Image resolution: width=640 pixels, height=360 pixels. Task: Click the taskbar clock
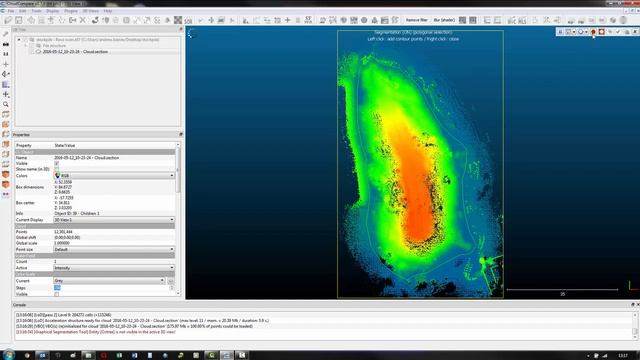623,356
